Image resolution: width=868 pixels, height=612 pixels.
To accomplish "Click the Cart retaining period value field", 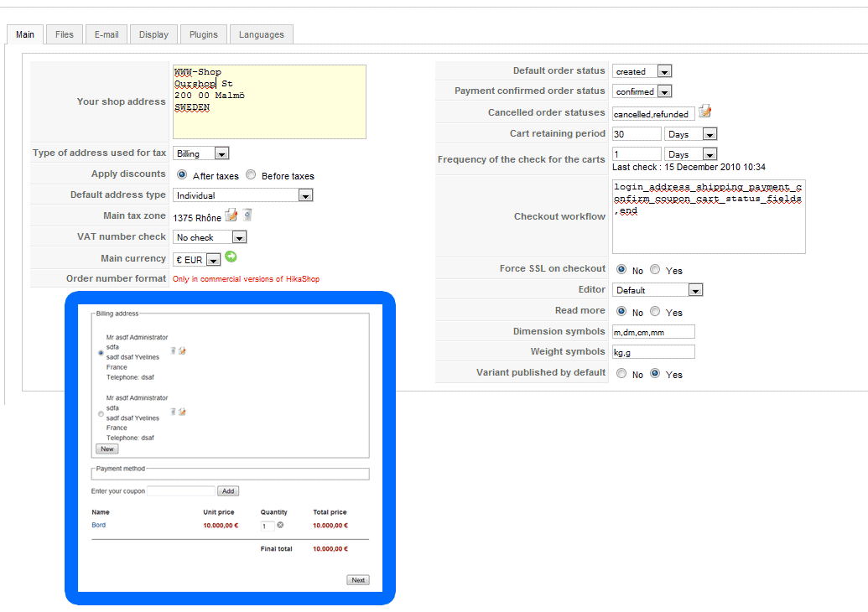I will [x=637, y=134].
